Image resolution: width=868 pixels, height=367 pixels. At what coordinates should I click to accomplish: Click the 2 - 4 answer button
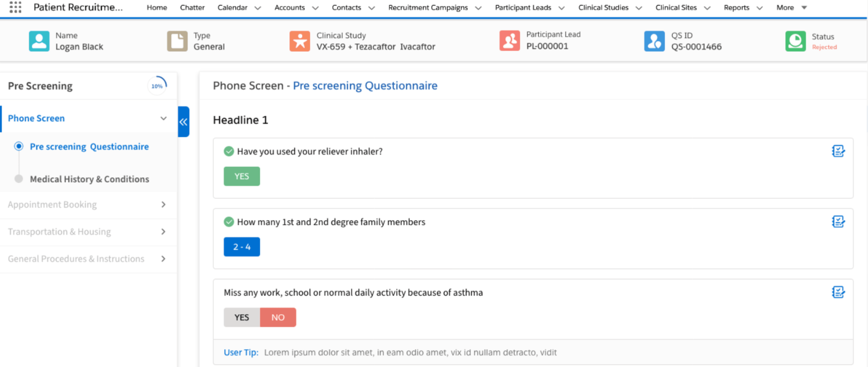(241, 247)
